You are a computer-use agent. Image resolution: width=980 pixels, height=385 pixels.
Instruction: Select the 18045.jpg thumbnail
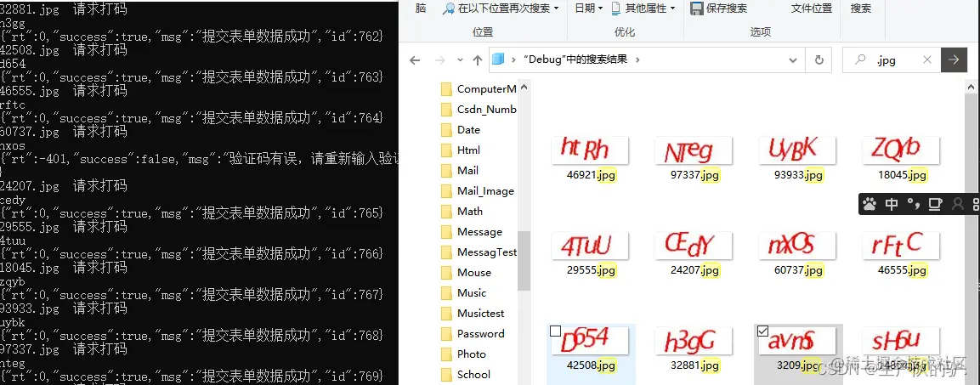pyautogui.click(x=901, y=150)
